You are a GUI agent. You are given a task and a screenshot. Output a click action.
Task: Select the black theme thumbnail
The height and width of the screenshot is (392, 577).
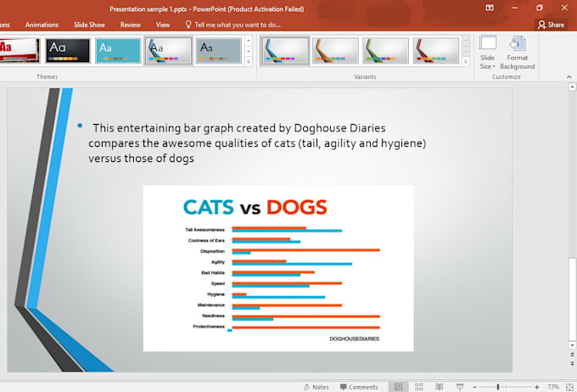tap(68, 50)
